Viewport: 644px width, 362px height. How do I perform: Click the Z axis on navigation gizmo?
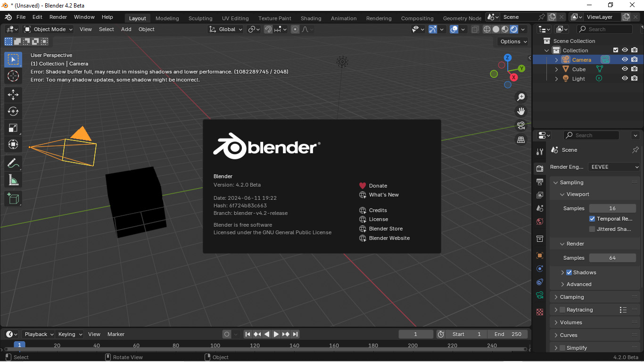(x=508, y=58)
